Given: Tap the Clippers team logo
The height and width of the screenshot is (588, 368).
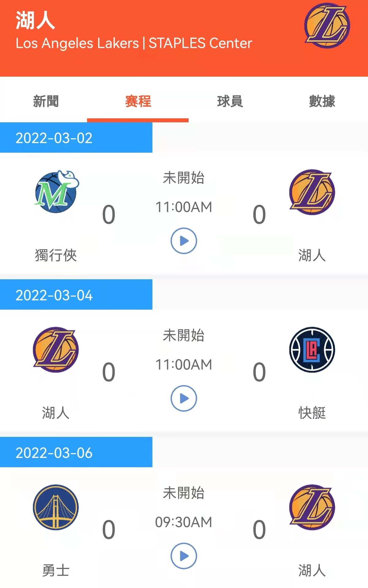Looking at the screenshot, I should pyautogui.click(x=312, y=349).
